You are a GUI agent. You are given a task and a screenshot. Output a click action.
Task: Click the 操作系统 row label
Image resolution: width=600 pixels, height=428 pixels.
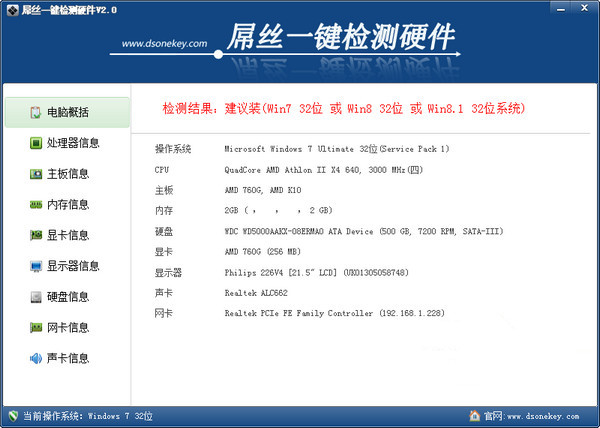[x=173, y=149]
